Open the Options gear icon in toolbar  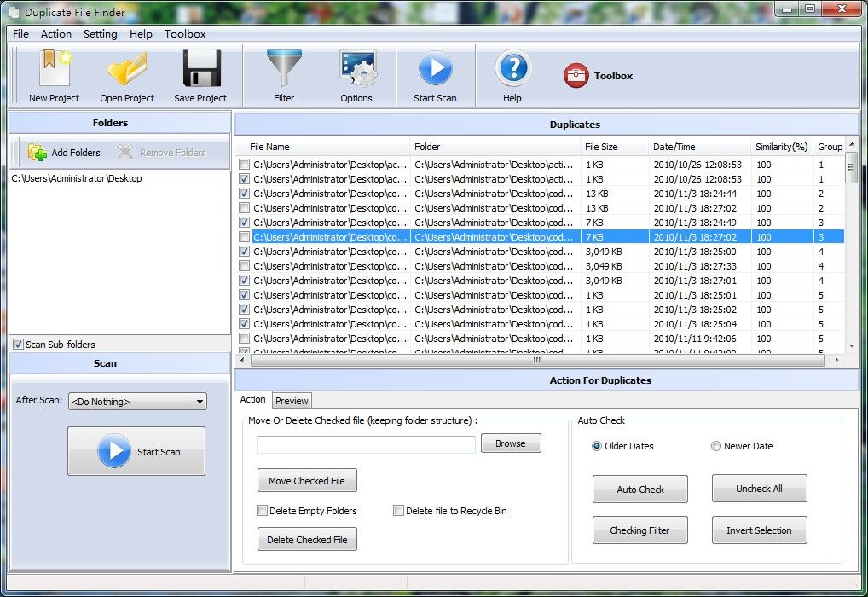coord(357,69)
